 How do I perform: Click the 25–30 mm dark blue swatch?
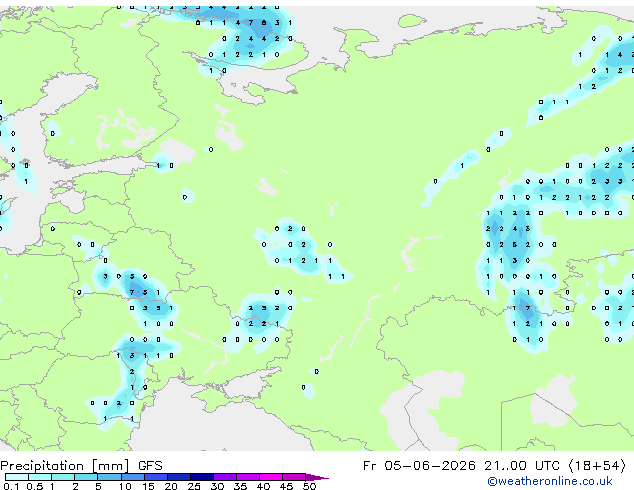pos(202,477)
